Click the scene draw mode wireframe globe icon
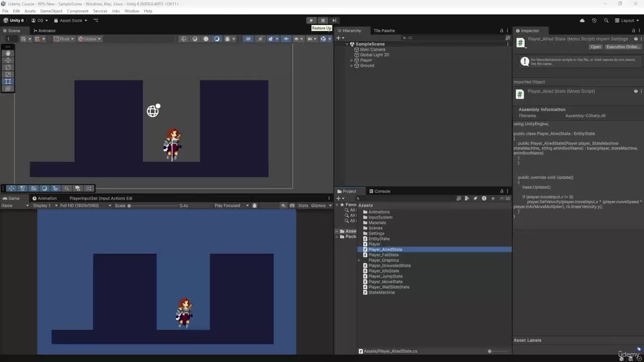Screen dimensions: 644x362 (184, 39)
